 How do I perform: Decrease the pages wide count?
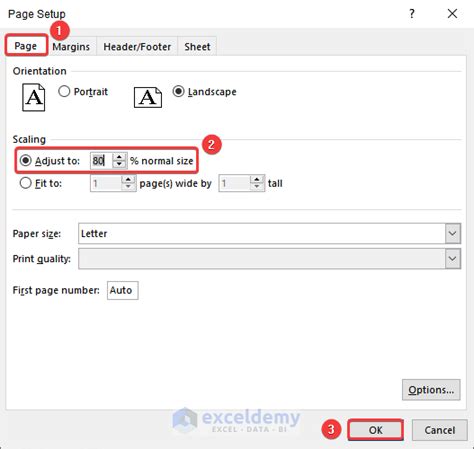pyautogui.click(x=128, y=187)
